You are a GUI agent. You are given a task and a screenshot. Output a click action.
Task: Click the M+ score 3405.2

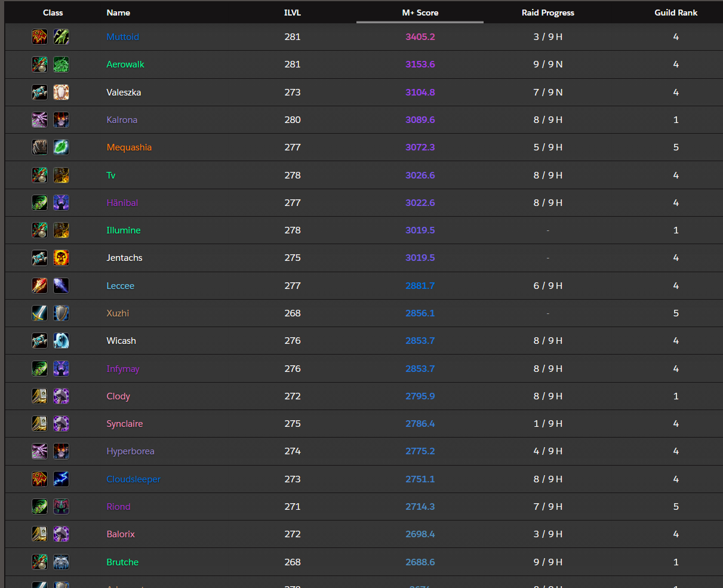(x=420, y=37)
